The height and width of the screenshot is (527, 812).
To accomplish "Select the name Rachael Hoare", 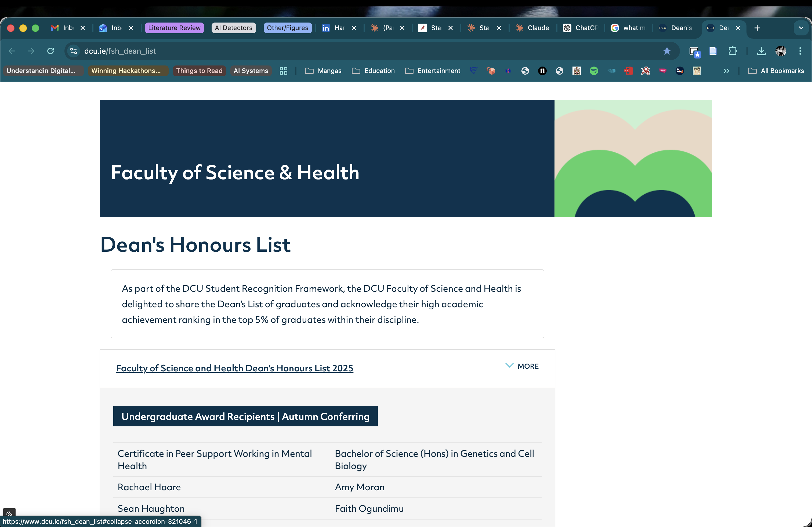I will pyautogui.click(x=149, y=487).
